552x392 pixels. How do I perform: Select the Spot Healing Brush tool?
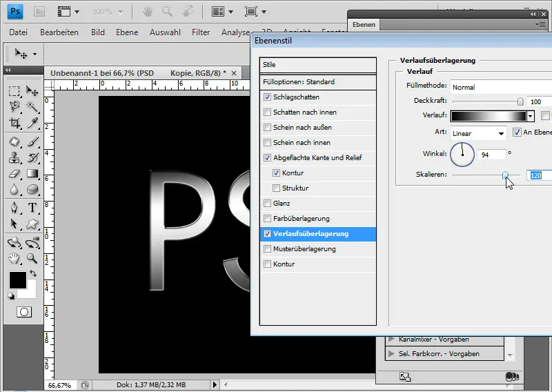click(x=14, y=141)
